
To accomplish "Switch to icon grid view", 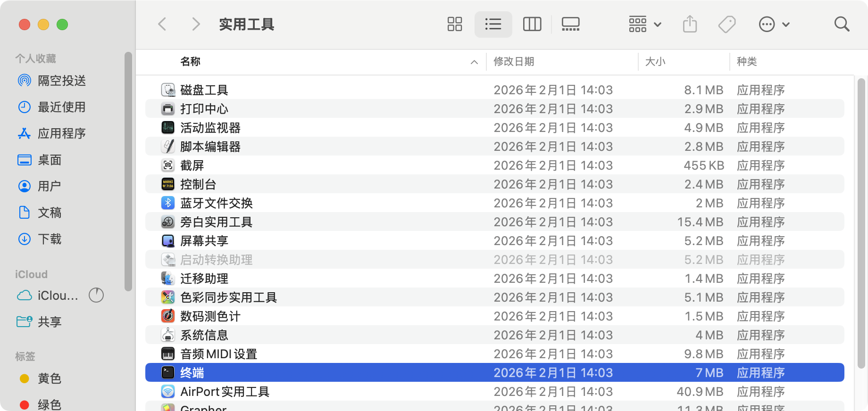I will (455, 24).
